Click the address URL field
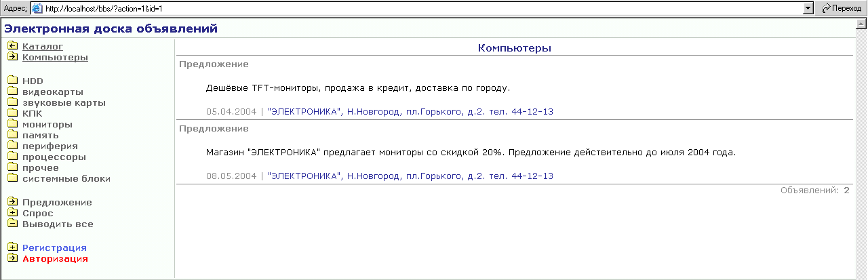Image resolution: width=868 pixels, height=280 pixels. point(420,8)
